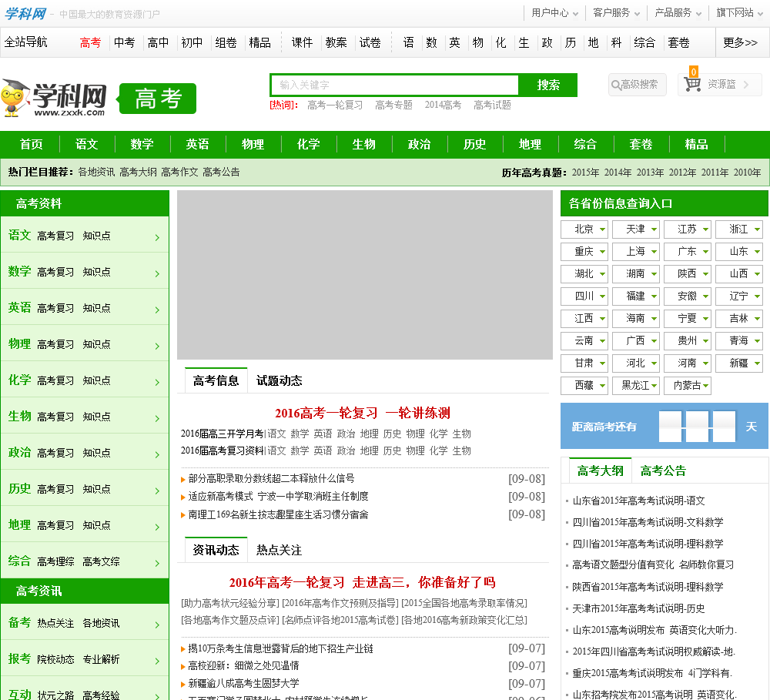Open the 2015年 past exam link
The width and height of the screenshot is (770, 700).
pyautogui.click(x=585, y=172)
